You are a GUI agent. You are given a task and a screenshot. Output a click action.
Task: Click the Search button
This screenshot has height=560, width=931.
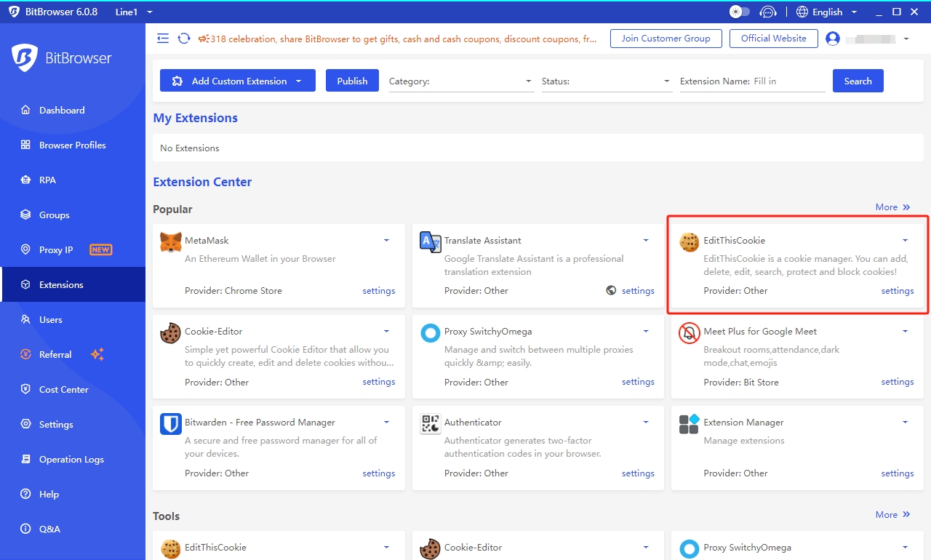coord(858,81)
